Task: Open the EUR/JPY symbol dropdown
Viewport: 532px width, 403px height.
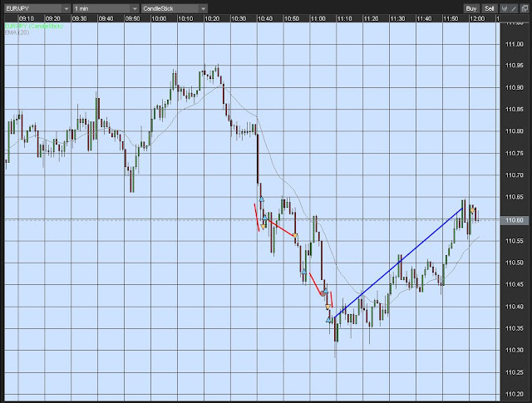Action: [37, 8]
